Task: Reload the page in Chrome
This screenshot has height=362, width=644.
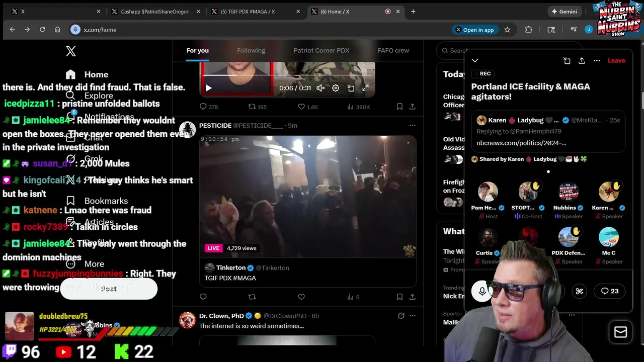Action: click(x=42, y=30)
